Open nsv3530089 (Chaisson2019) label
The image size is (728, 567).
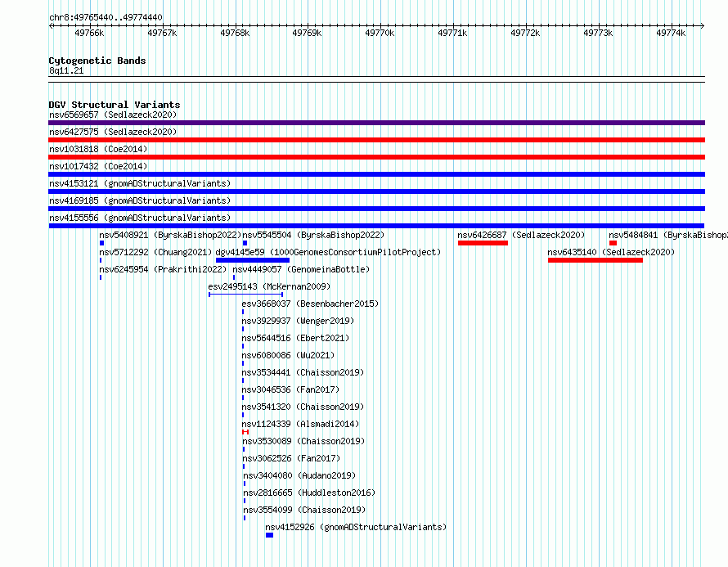pos(303,441)
